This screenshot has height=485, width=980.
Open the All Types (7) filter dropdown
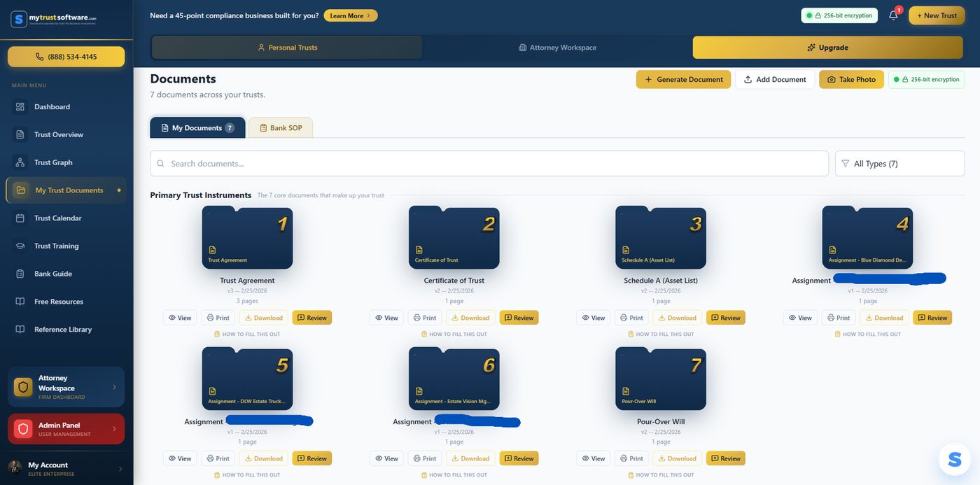tap(899, 164)
